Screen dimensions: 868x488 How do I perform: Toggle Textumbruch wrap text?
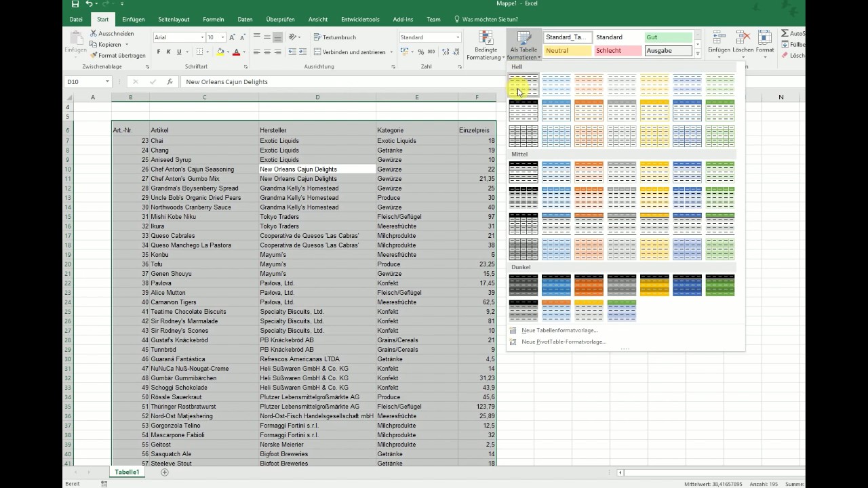(x=335, y=37)
